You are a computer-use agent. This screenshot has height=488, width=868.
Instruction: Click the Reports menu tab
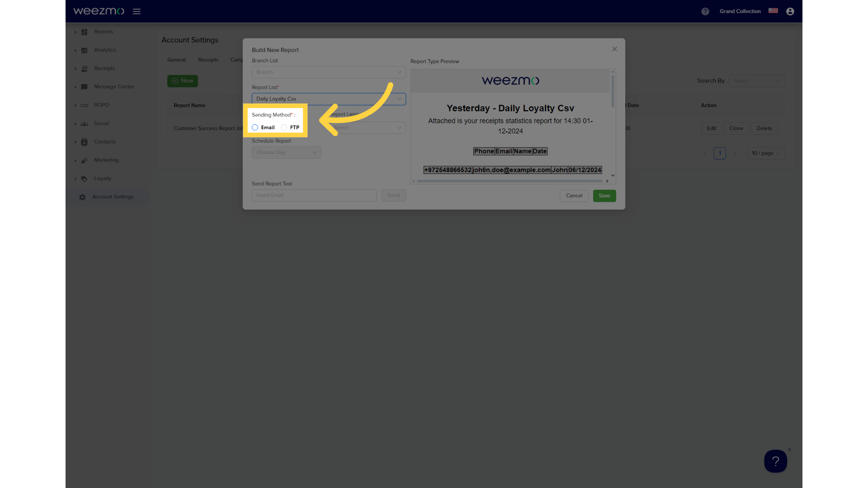click(x=104, y=32)
